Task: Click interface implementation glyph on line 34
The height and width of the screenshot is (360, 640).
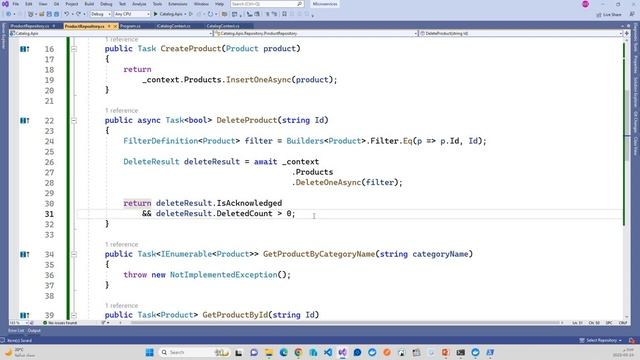Action: click(24, 254)
